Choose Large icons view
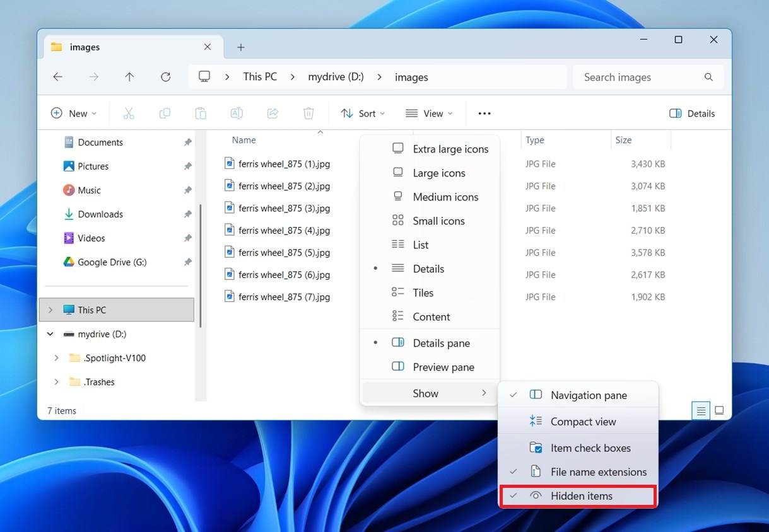Image resolution: width=769 pixels, height=532 pixels. pos(430,173)
